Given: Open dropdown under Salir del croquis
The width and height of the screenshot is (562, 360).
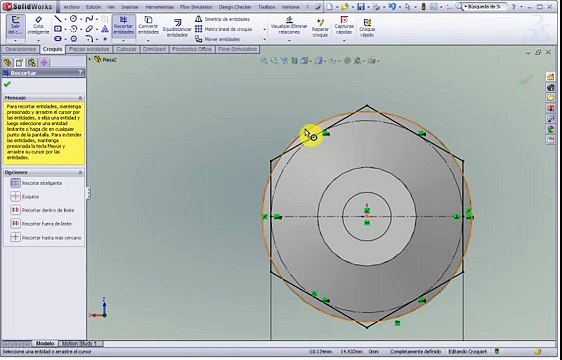Looking at the screenshot, I should tap(15, 41).
